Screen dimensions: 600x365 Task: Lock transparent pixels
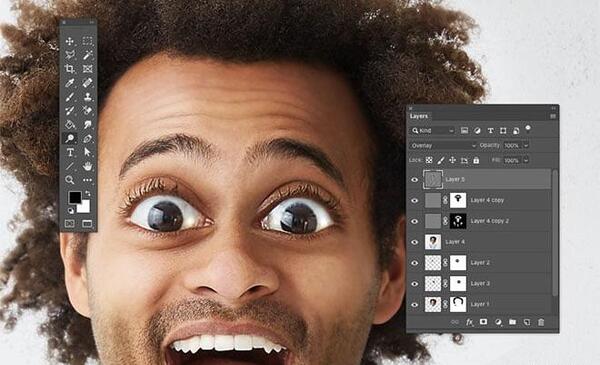point(429,160)
